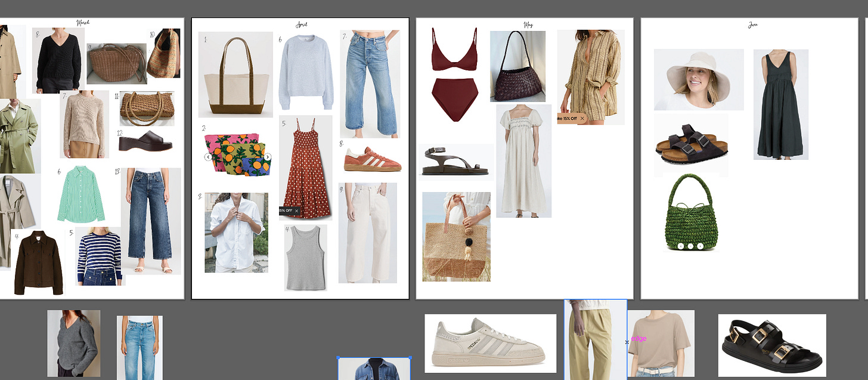Click the May page title
Viewport: 868px width, 380px height.
(x=528, y=25)
